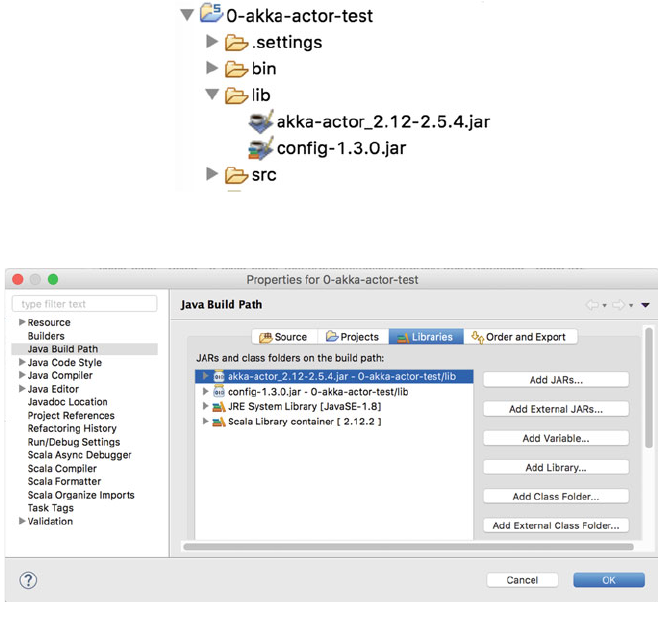663x638 pixels.
Task: Select Refactoring History in the sidebar
Action: tap(72, 428)
